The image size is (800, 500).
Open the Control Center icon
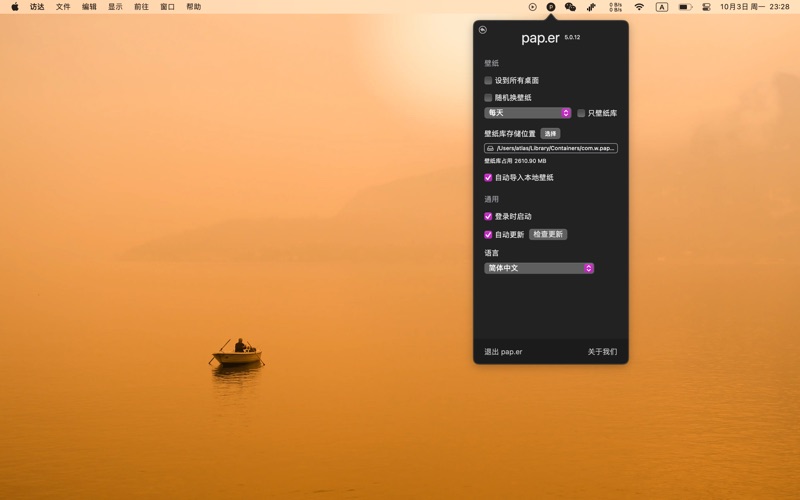pos(706,7)
